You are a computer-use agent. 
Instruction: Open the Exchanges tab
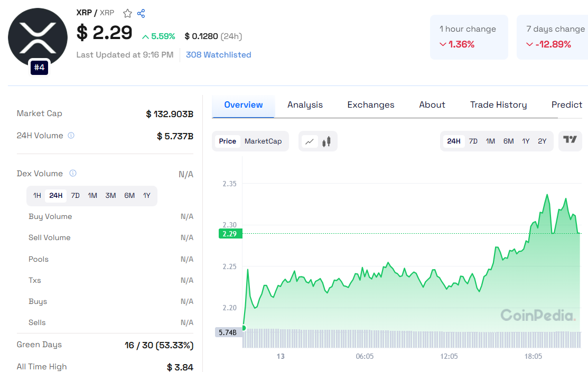[370, 105]
